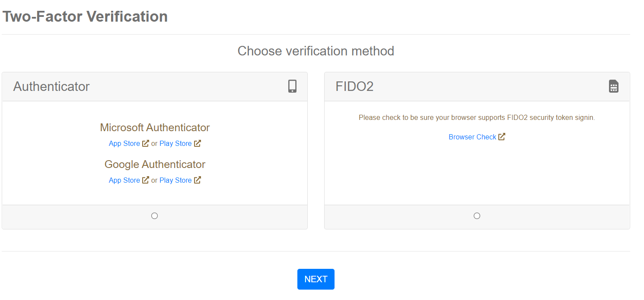Follow the Browser Check link
644x300 pixels.
click(x=472, y=137)
